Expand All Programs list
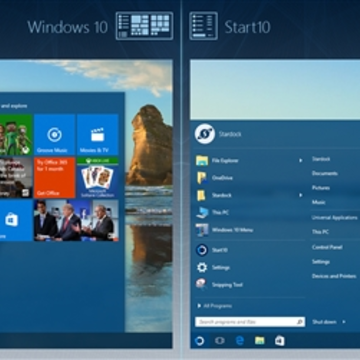The width and height of the screenshot is (360, 360). point(215,306)
